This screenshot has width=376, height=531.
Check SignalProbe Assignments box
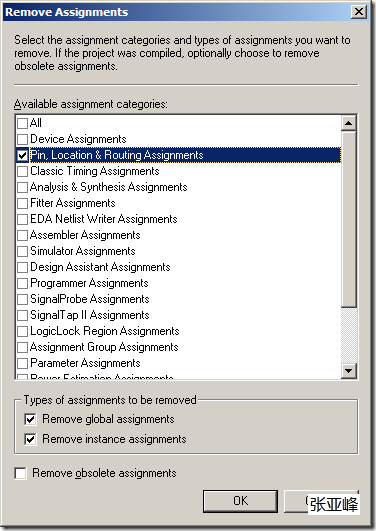coord(22,299)
